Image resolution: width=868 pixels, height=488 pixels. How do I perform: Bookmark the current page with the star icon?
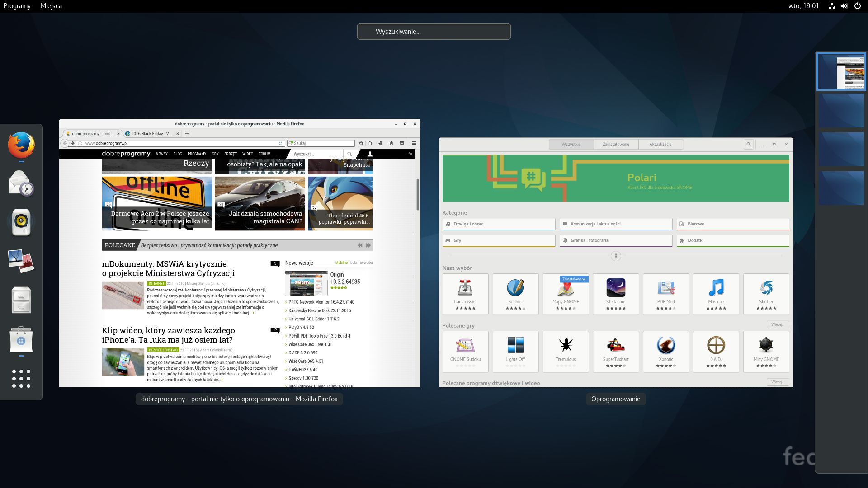pos(361,143)
